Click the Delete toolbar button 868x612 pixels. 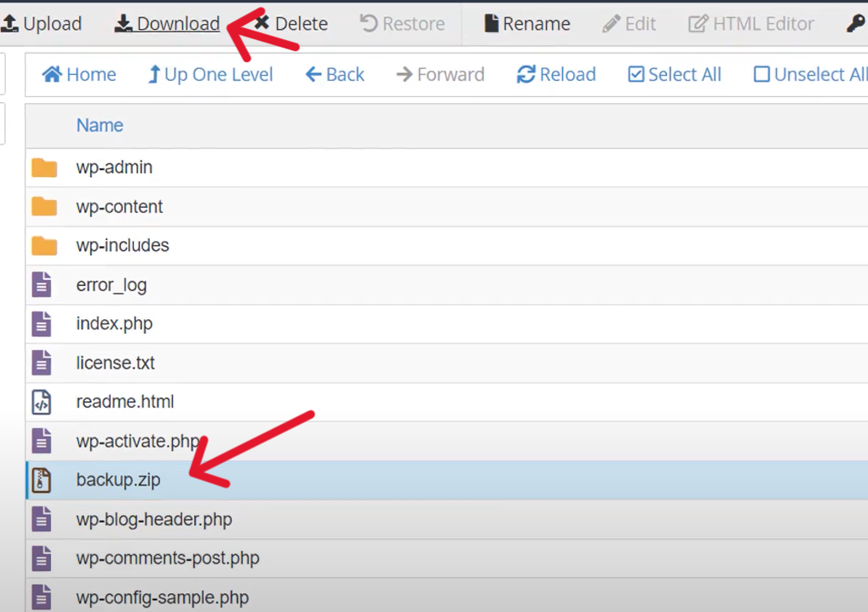(x=291, y=24)
